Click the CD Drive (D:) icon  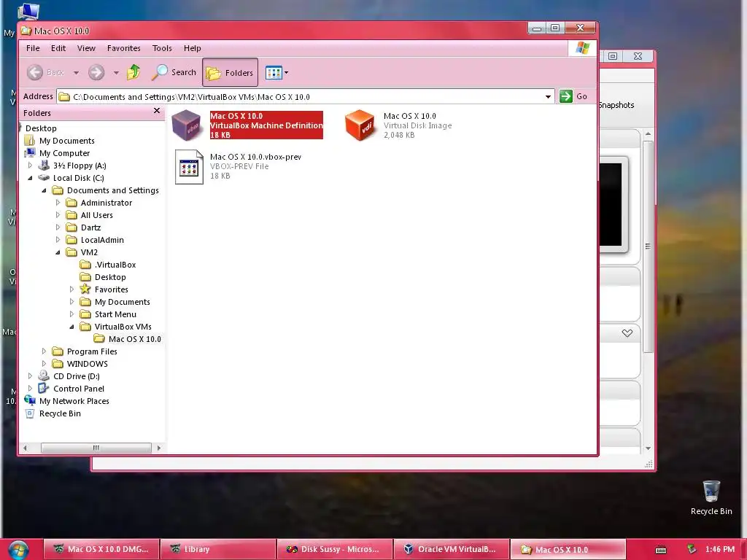pyautogui.click(x=44, y=376)
